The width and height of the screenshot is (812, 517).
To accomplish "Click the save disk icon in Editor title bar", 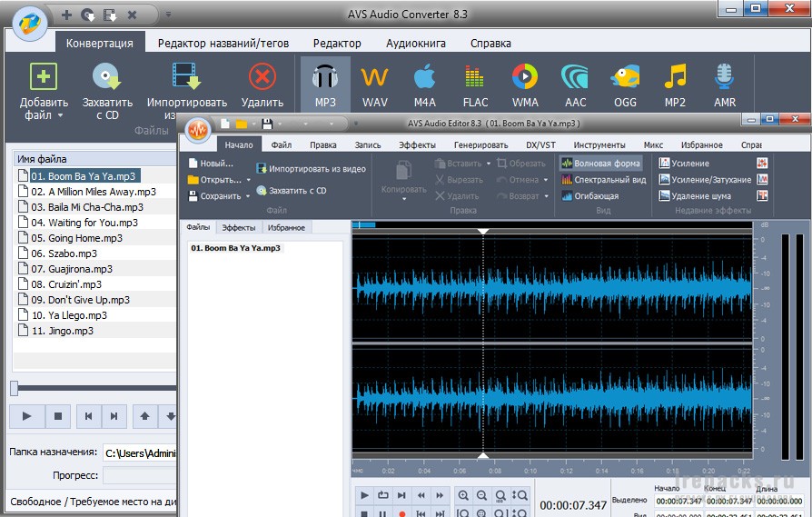I will click(267, 124).
